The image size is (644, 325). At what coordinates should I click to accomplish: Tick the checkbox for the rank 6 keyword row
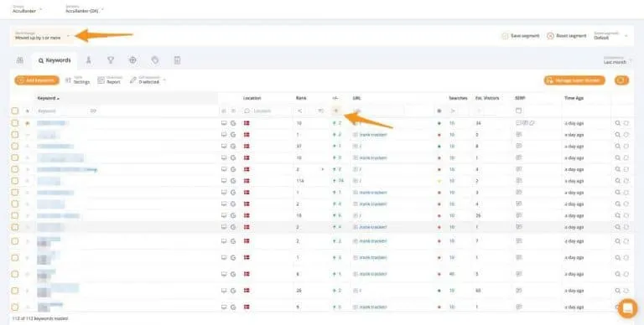click(15, 274)
